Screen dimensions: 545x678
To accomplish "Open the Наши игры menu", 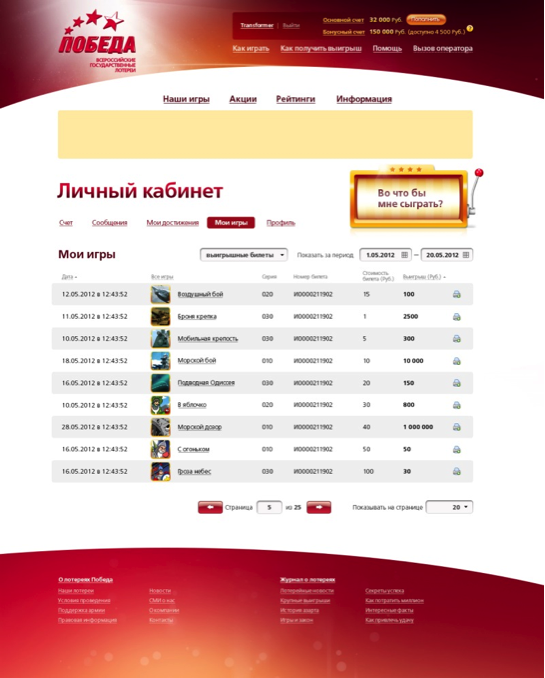I will coord(186,99).
